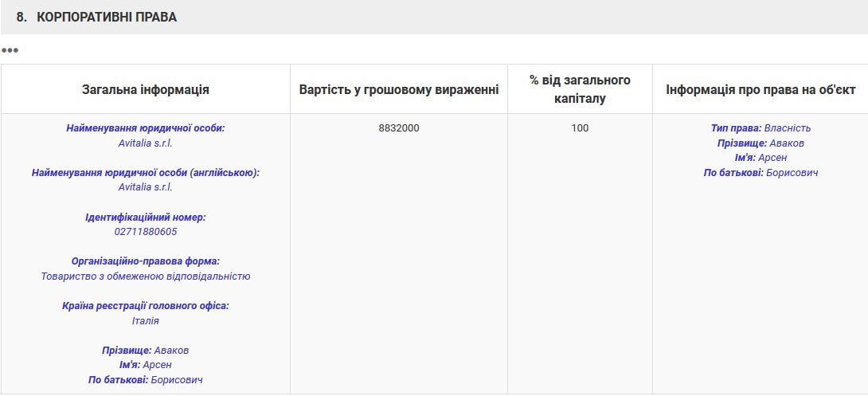Click identification number 02711880605
The image size is (868, 396).
[145, 232]
